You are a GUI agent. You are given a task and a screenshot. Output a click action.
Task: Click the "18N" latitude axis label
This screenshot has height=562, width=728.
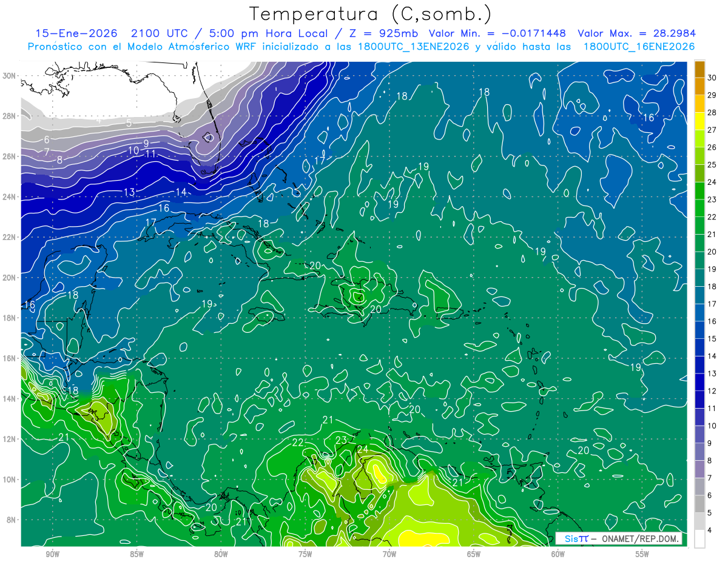click(x=9, y=318)
